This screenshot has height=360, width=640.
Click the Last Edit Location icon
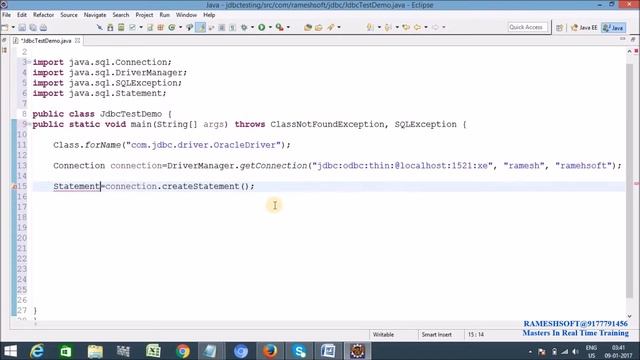[x=406, y=27]
